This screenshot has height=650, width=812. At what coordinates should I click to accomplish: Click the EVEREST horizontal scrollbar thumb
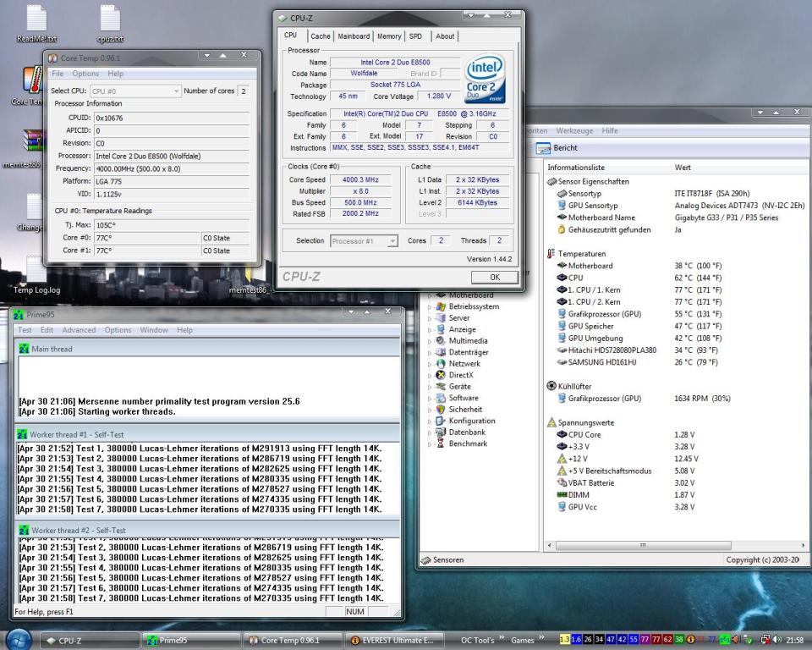[643, 545]
